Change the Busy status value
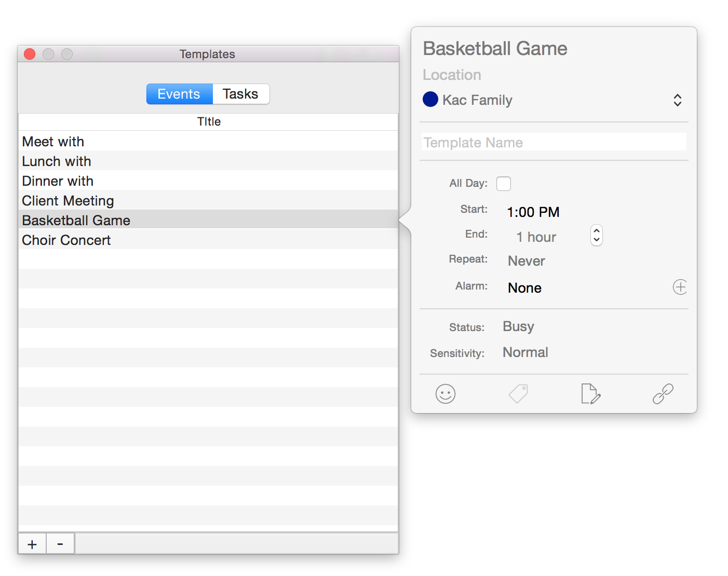Screen dimensions: 728x576 click(x=518, y=326)
